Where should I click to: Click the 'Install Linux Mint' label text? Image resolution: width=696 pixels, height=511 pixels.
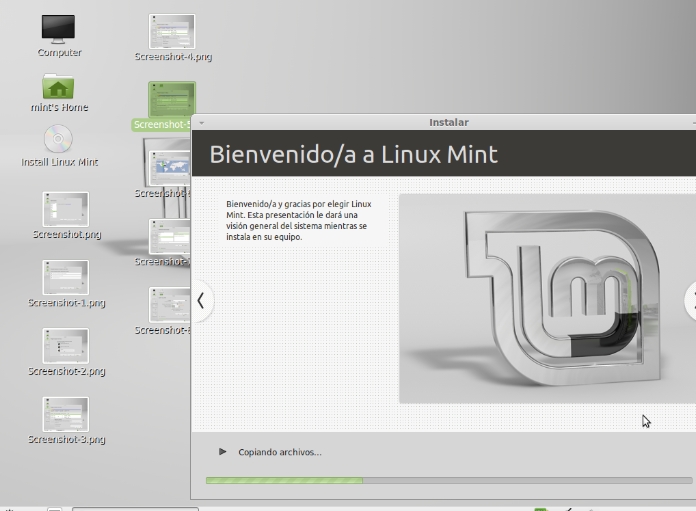(59, 162)
